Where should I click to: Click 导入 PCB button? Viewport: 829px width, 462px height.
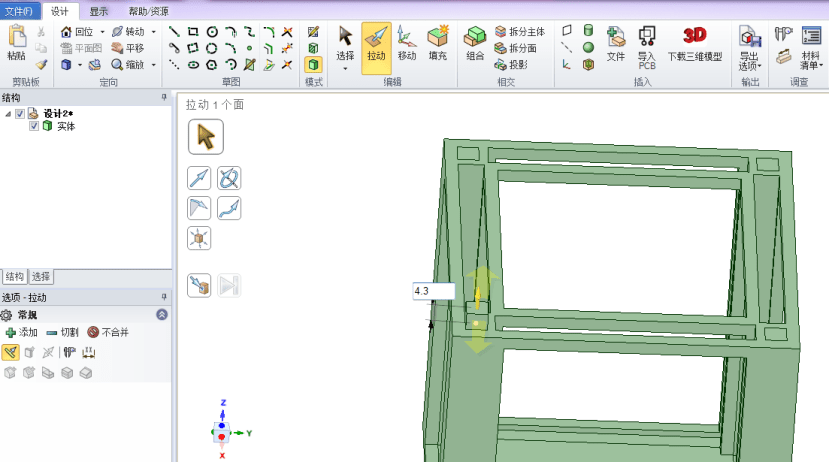647,48
